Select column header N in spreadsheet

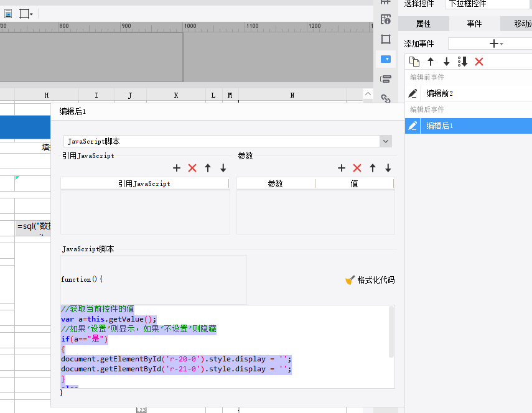tap(292, 95)
